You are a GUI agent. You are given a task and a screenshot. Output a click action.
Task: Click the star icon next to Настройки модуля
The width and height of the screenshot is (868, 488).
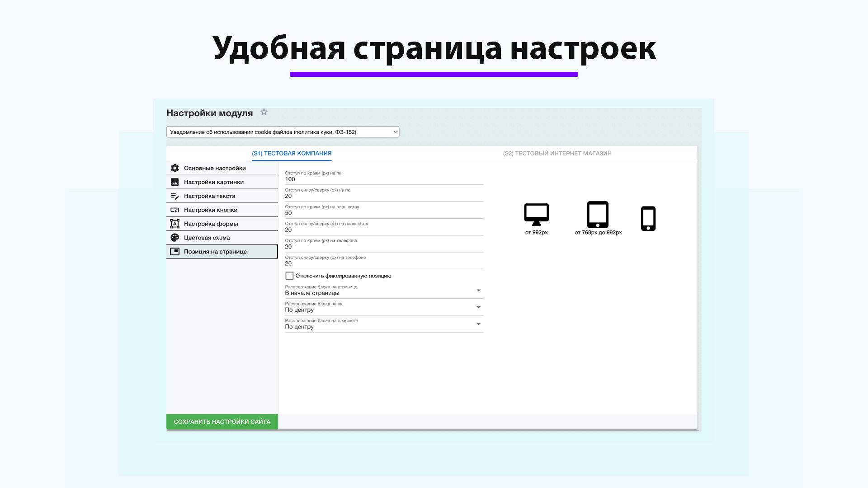[264, 112]
